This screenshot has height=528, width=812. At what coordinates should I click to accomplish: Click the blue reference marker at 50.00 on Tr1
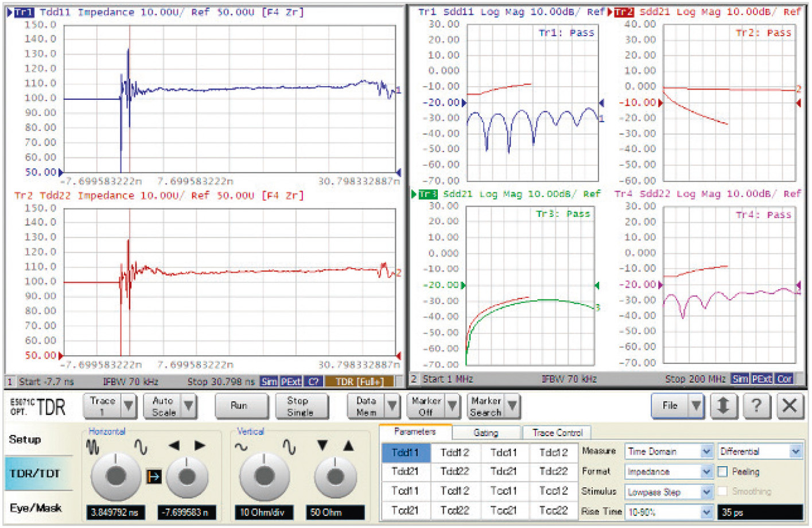[61, 172]
